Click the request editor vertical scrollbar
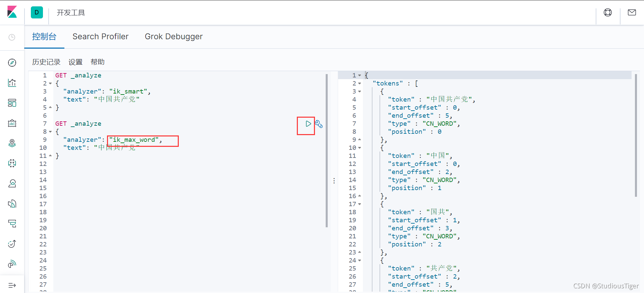Screen dimensions: 644x293 [x=327, y=151]
